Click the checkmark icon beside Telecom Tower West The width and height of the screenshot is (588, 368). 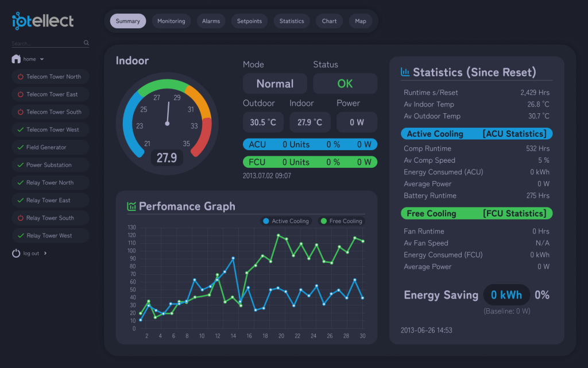pos(20,130)
